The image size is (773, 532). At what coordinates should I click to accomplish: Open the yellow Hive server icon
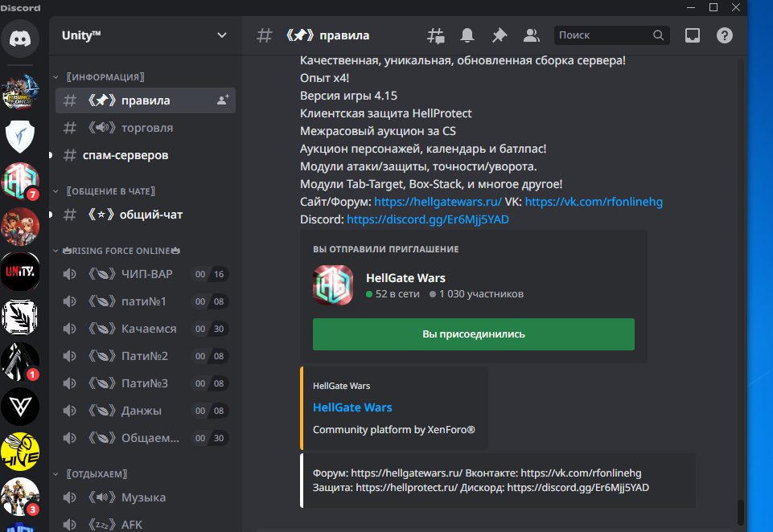pos(20,452)
